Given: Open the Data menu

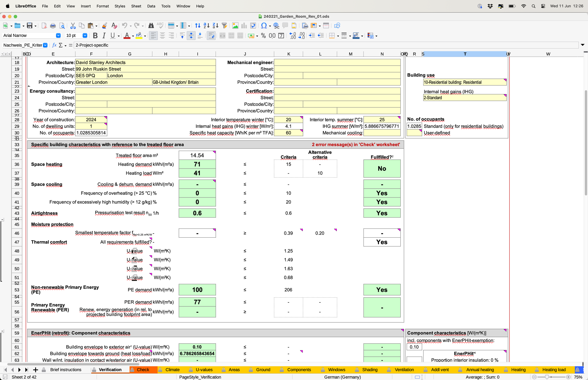Looking at the screenshot, I should pos(151,6).
